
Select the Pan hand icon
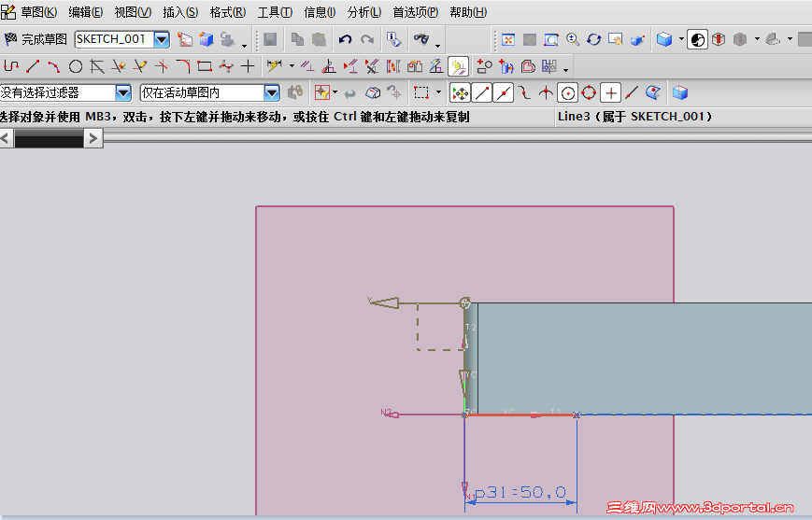[615, 40]
